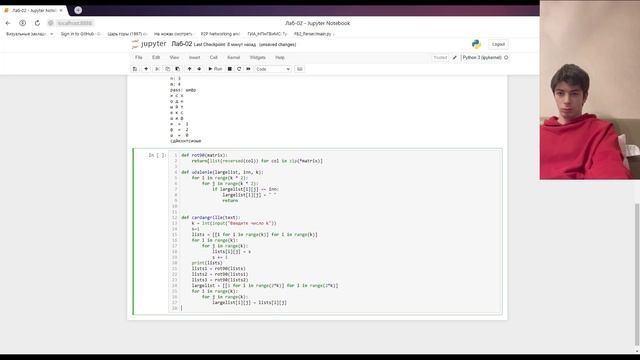Click the Python 3 (ipykernel) kernel name
The height and width of the screenshot is (360, 640).
(482, 58)
